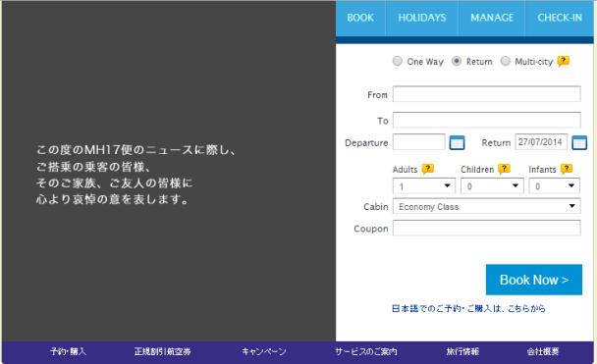
Task: Expand the Infants count dropdown
Action: tap(554, 186)
